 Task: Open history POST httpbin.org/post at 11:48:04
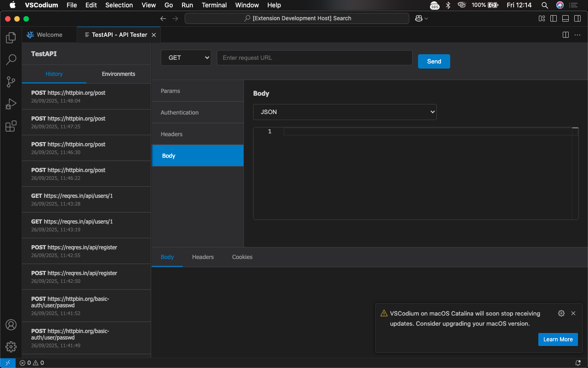tap(86, 96)
